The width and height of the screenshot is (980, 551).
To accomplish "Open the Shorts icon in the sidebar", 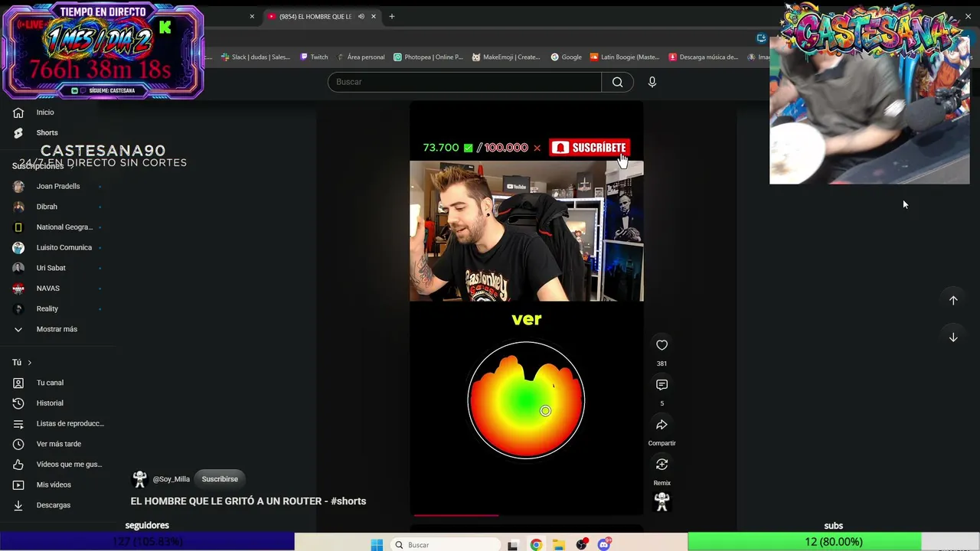I will [x=18, y=132].
